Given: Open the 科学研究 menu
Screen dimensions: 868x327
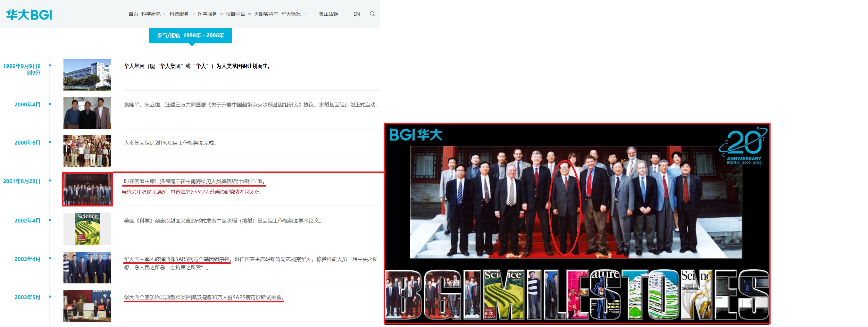Looking at the screenshot, I should 151,14.
